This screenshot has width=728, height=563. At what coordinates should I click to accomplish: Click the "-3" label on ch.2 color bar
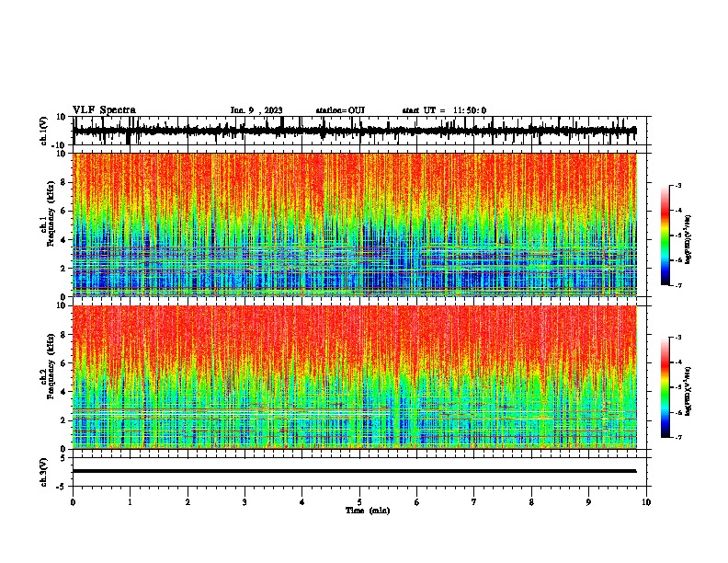tap(678, 338)
